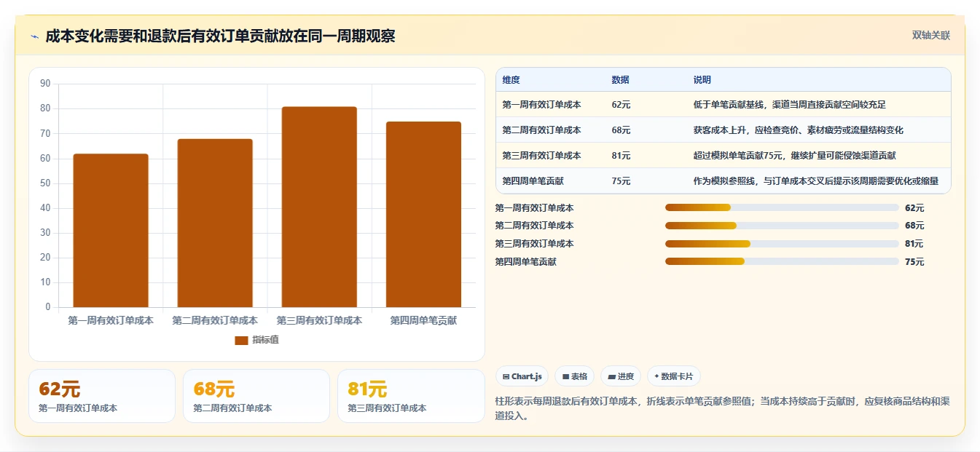Viewport: 980px width, 452px height.
Task: Click the lightning icon beside the title
Action: (x=34, y=36)
